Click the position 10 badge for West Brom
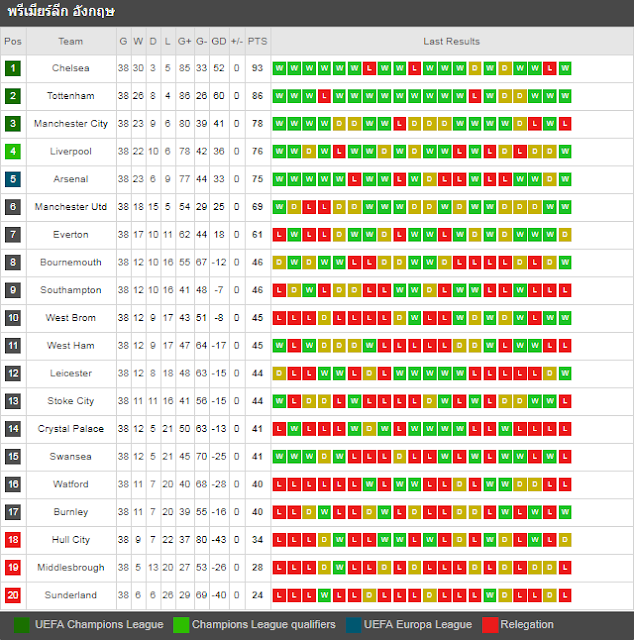 tap(13, 318)
